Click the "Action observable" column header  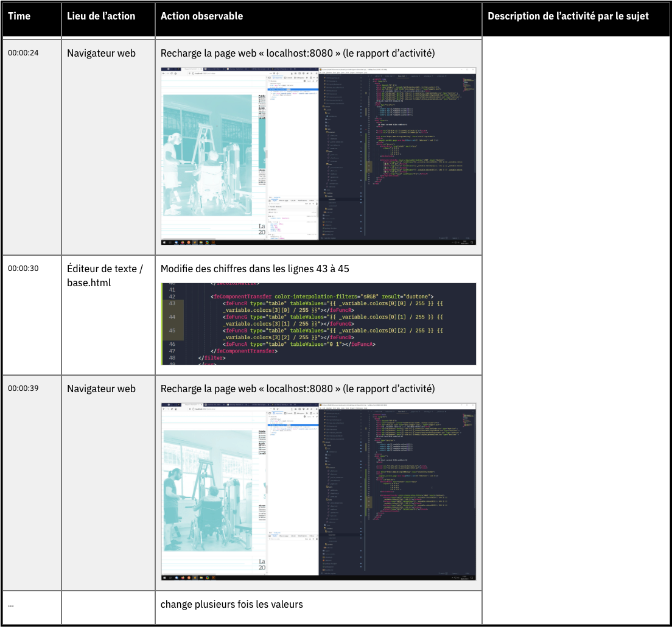[x=201, y=16]
